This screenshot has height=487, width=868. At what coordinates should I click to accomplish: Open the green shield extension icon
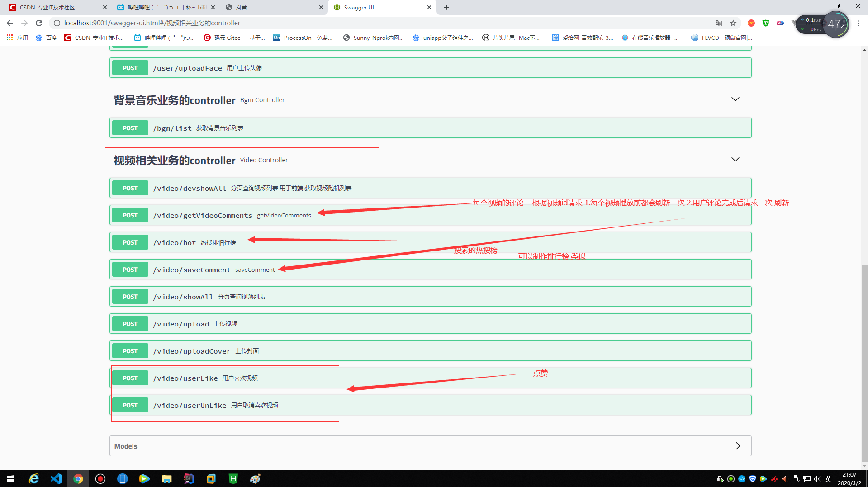(x=766, y=23)
